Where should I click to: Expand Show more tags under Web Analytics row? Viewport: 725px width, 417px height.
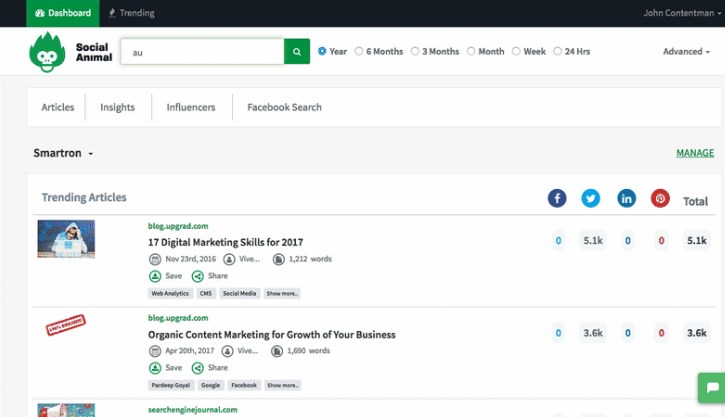282,294
